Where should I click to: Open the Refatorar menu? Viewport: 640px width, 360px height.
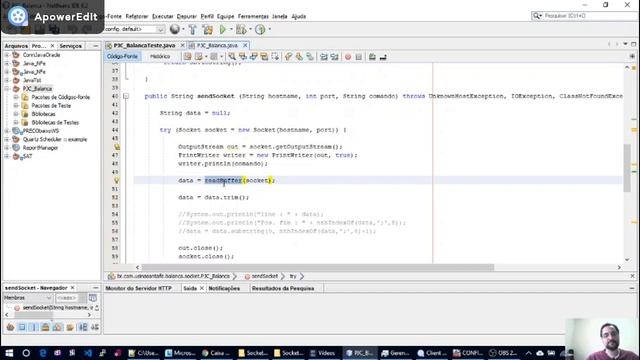coord(137,16)
